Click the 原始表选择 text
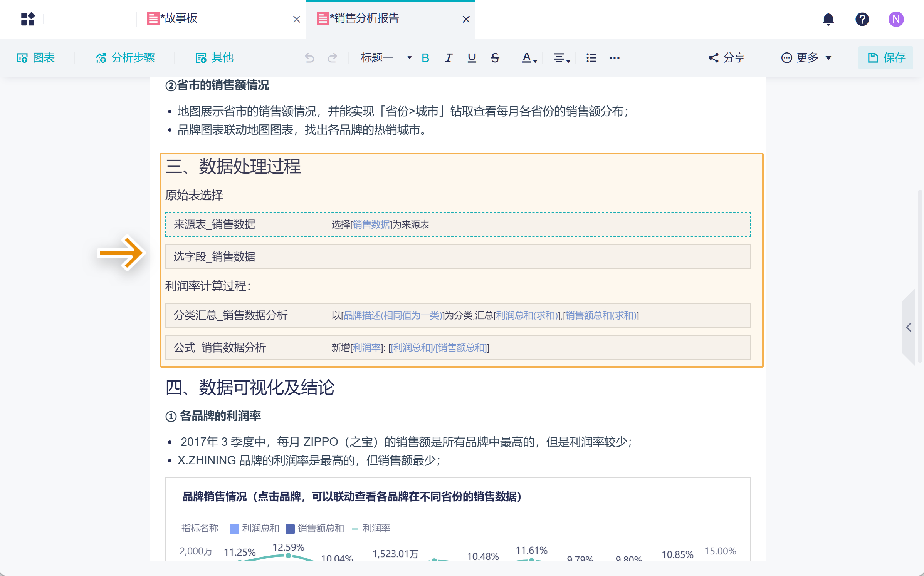This screenshot has height=576, width=924. (x=194, y=195)
